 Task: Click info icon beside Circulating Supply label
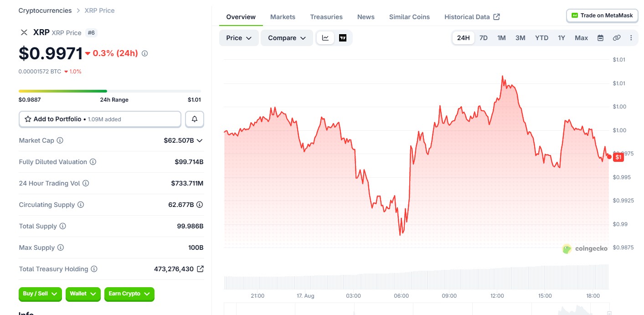tap(81, 205)
